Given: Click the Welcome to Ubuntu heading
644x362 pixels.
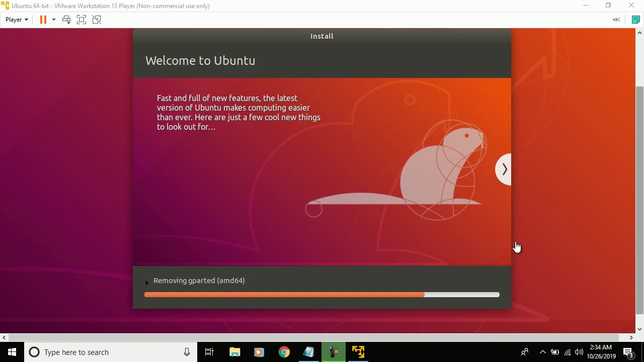Looking at the screenshot, I should (200, 60).
